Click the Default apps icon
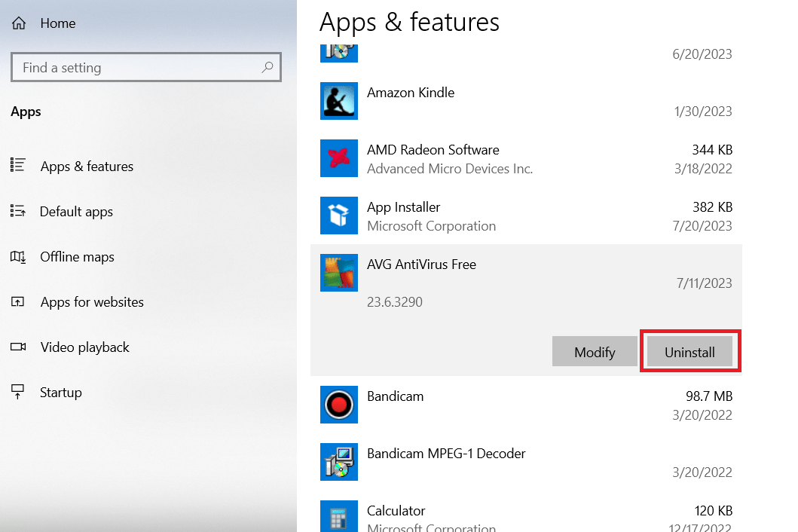Screen dimensions: 798x532 (18, 210)
